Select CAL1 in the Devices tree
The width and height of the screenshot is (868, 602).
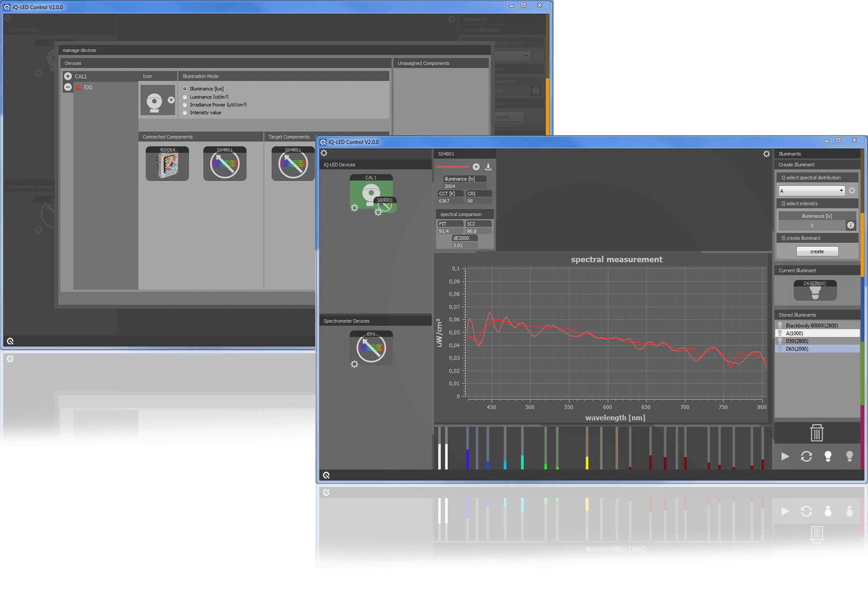(80, 76)
